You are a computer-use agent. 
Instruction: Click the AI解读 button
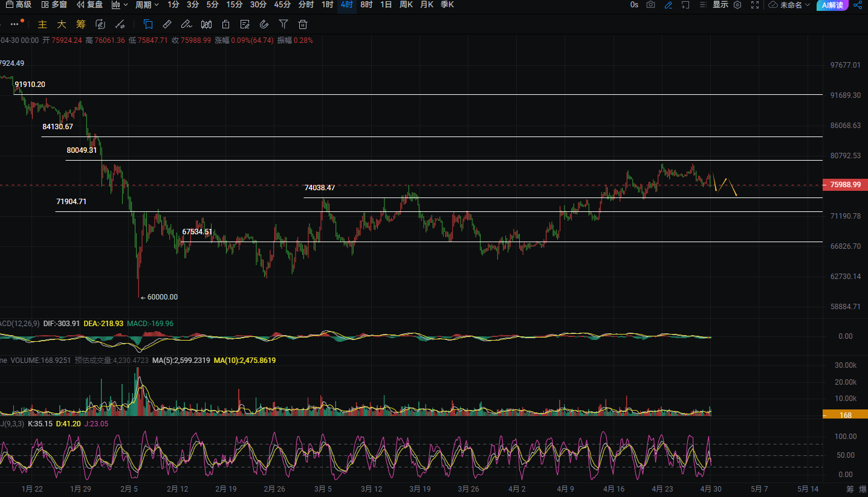point(832,5)
